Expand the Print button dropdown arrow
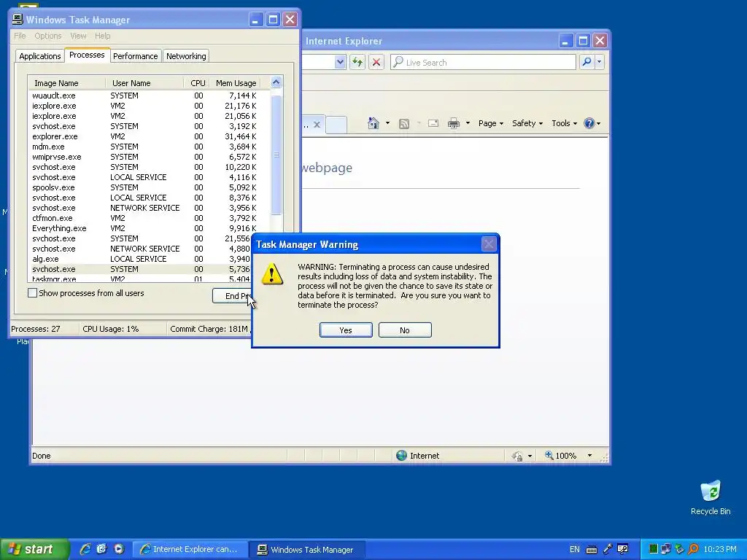Screen dimensions: 747x560 (468, 123)
